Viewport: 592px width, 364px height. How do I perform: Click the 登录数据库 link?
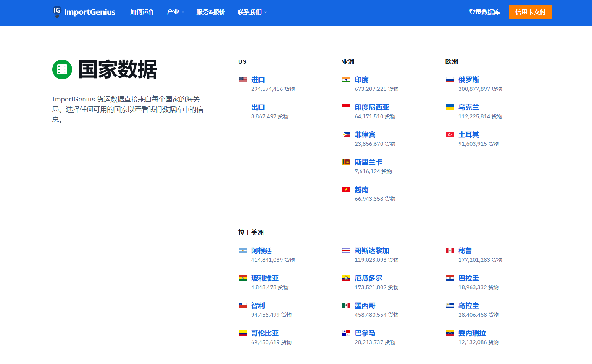(484, 12)
